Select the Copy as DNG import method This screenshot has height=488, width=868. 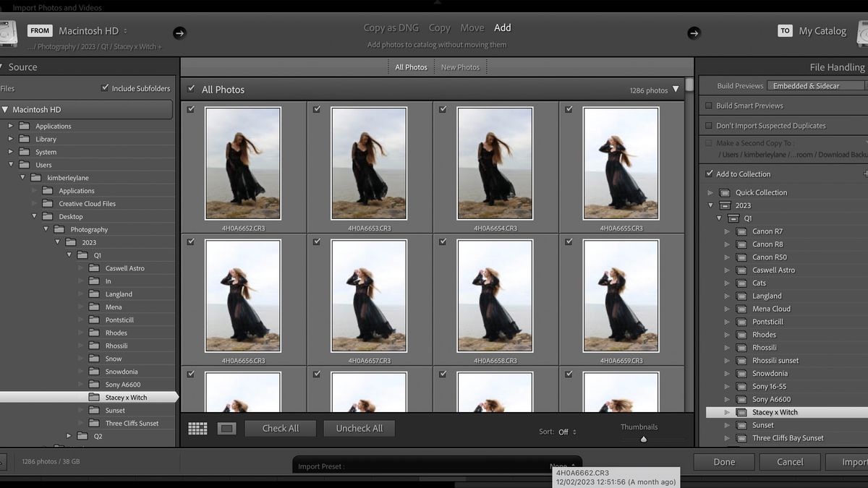click(391, 27)
